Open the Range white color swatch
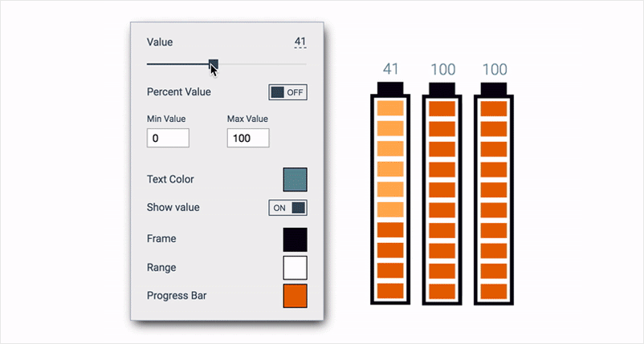This screenshot has width=644, height=344. [295, 268]
